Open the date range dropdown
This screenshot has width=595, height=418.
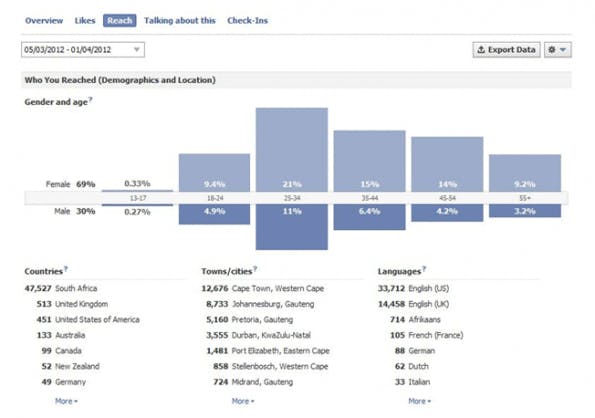pyautogui.click(x=83, y=50)
